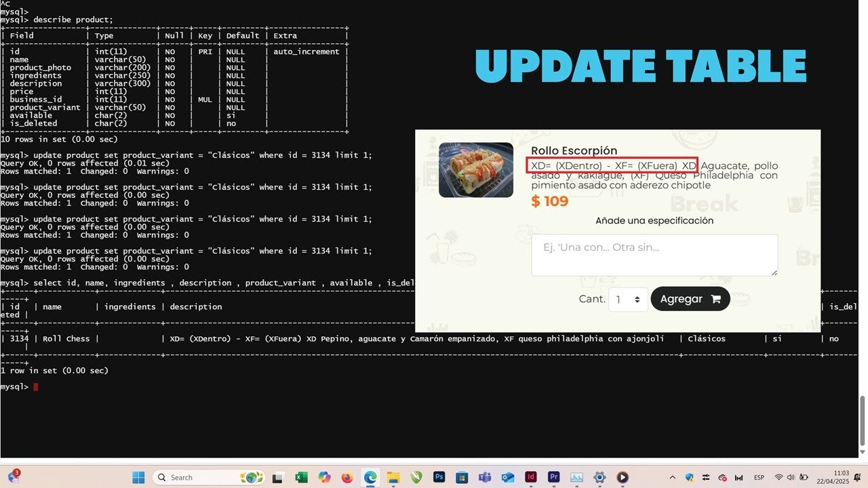Open Copilot from the taskbar
This screenshot has width=868, height=488.
pos(324,477)
